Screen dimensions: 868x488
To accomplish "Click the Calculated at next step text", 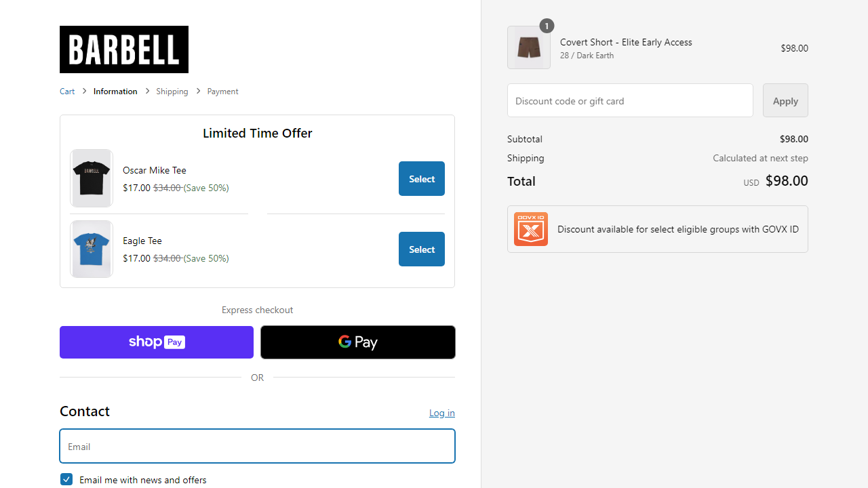I will tap(760, 158).
